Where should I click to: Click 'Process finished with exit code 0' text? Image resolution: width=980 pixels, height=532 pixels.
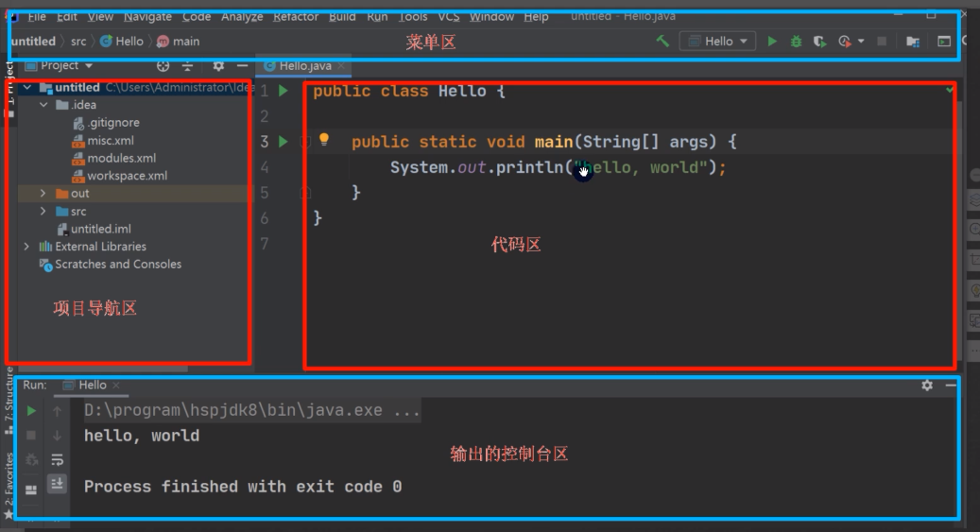coord(243,487)
